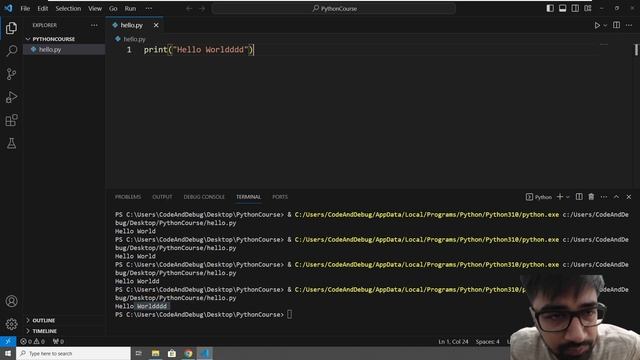Close the hello.py editor tab
This screenshot has height=360, width=640.
(x=156, y=25)
